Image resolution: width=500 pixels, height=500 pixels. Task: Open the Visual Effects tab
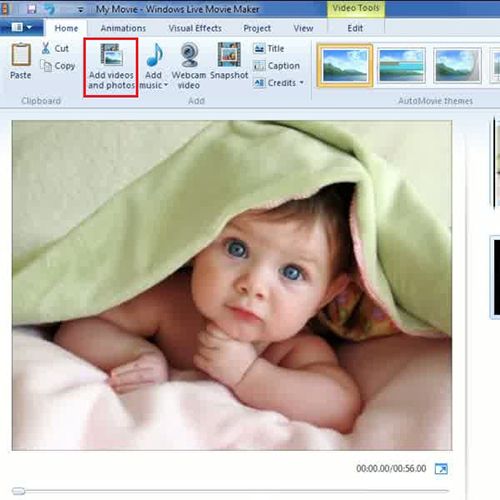[195, 28]
